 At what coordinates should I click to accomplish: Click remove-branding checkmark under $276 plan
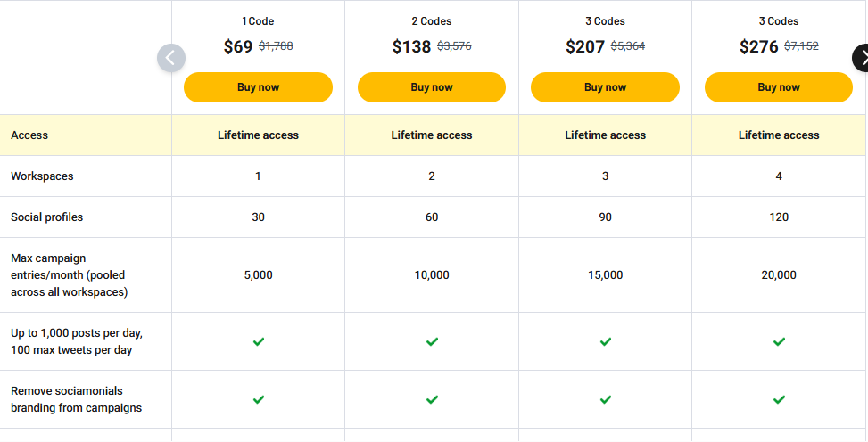pyautogui.click(x=779, y=399)
